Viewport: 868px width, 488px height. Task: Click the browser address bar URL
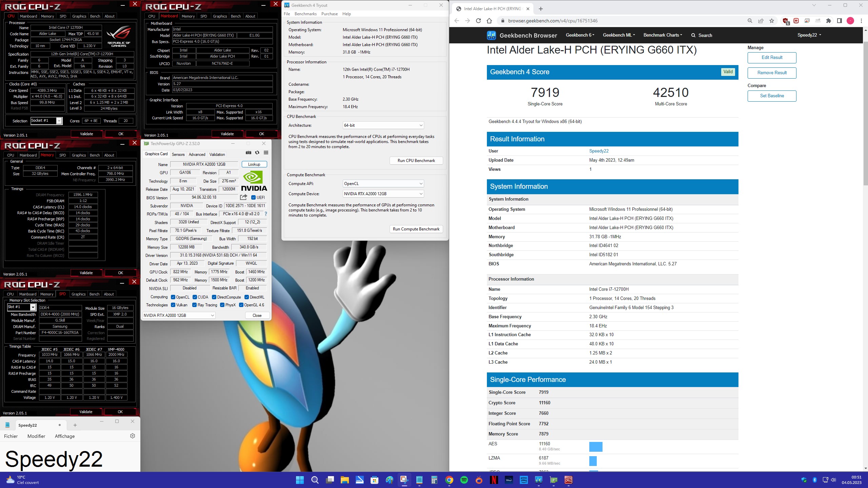pos(553,21)
